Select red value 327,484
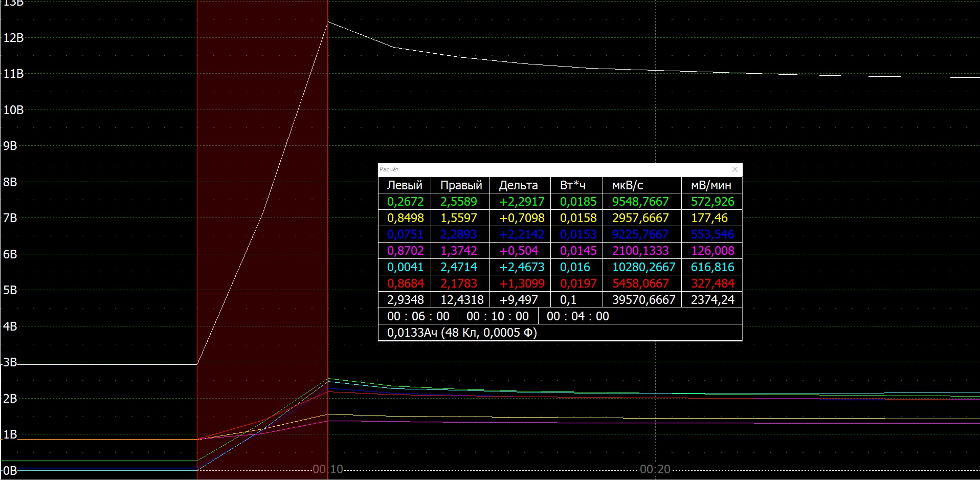The width and height of the screenshot is (980, 481). click(x=712, y=283)
